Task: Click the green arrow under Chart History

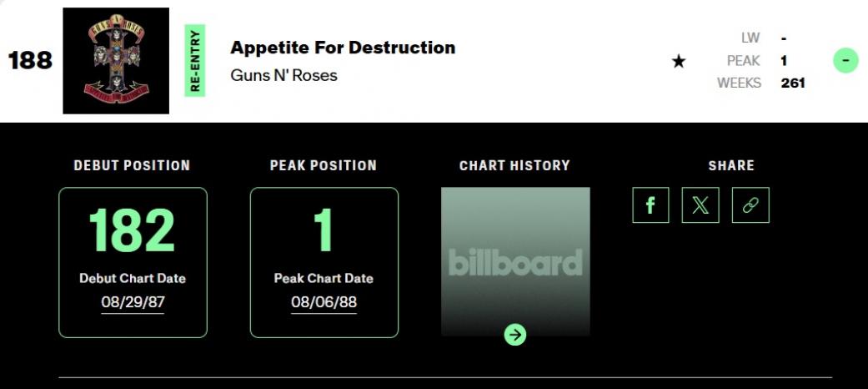Action: pos(515,335)
